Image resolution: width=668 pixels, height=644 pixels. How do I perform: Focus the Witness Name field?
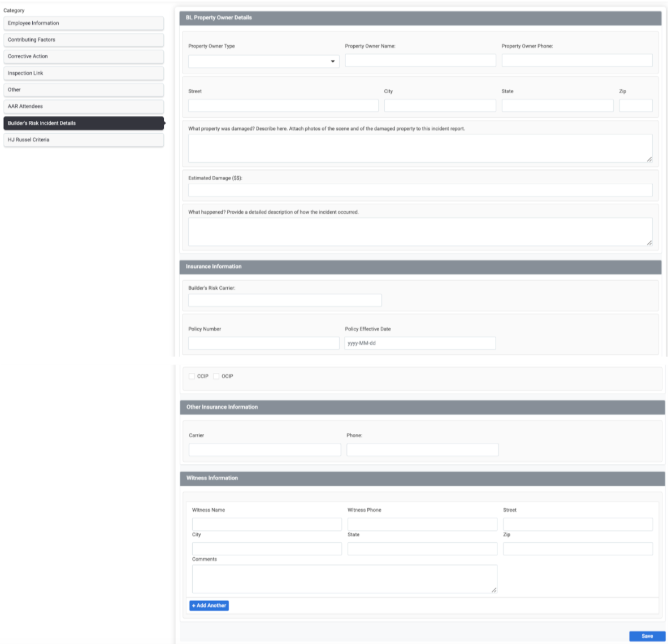point(267,524)
